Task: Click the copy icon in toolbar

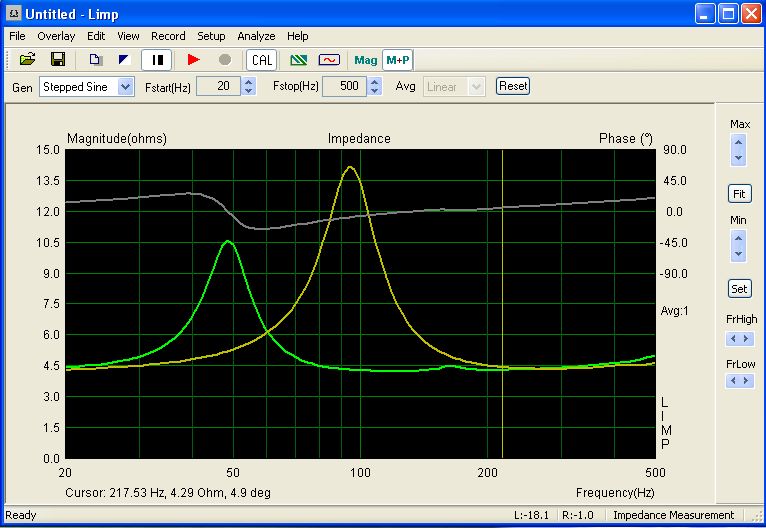Action: point(96,60)
